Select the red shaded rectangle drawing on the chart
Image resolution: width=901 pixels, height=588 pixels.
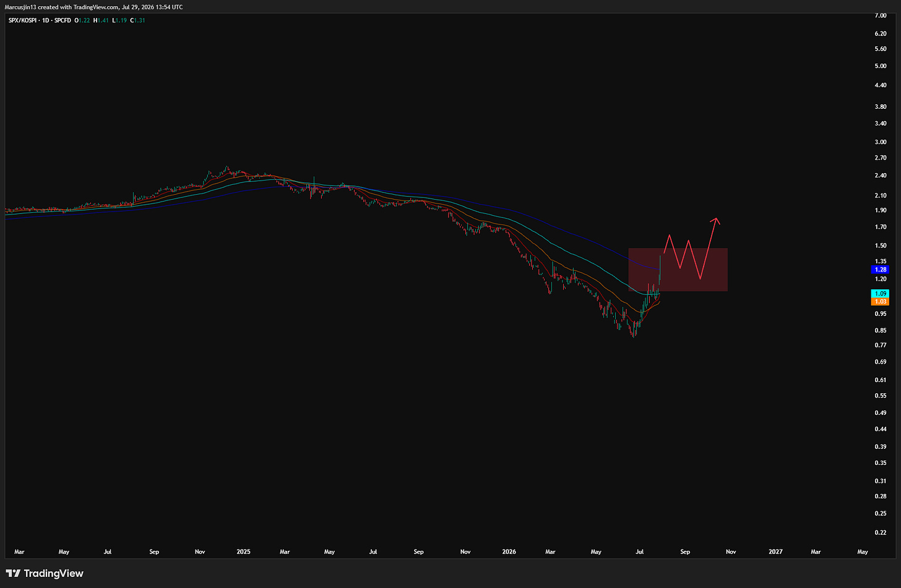(678, 270)
